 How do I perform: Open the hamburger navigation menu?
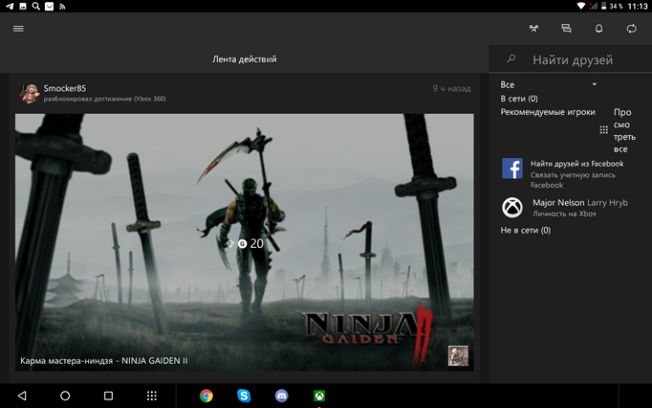pos(18,29)
